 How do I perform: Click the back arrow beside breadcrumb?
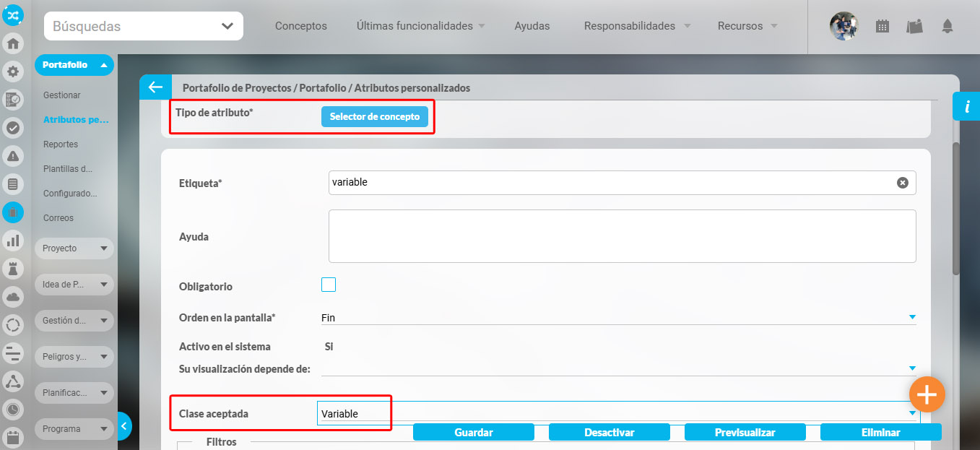click(155, 87)
